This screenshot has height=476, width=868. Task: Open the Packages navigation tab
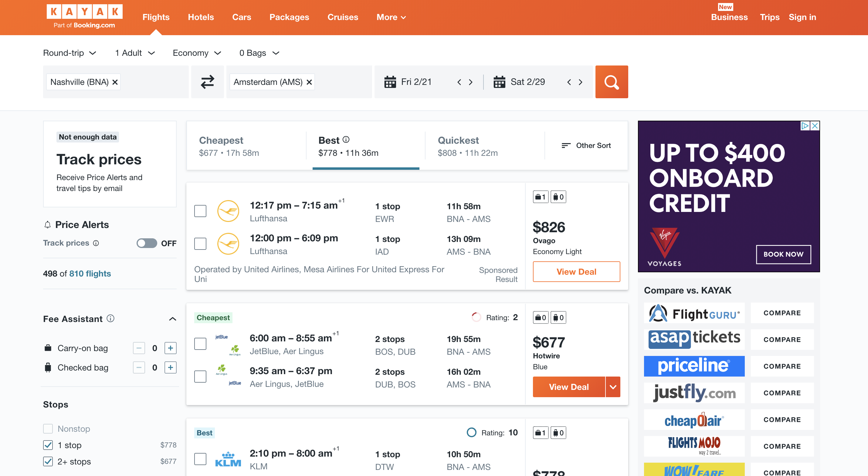coord(289,17)
